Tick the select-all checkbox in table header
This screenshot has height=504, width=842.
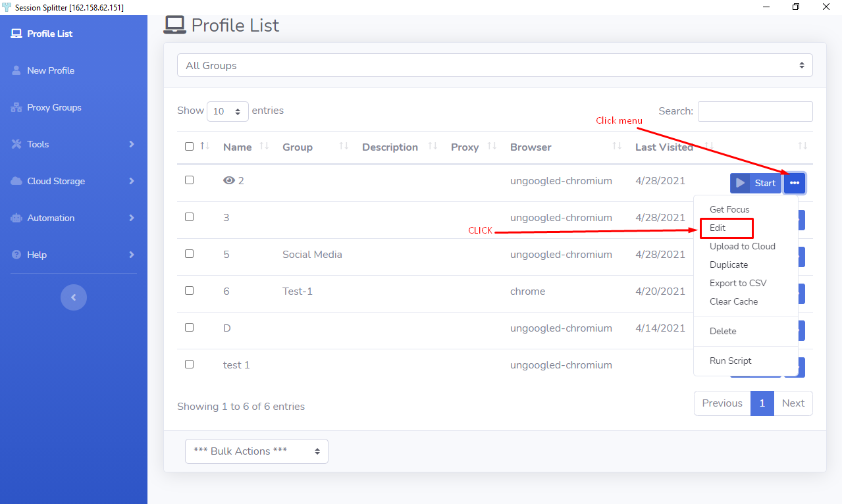click(190, 146)
